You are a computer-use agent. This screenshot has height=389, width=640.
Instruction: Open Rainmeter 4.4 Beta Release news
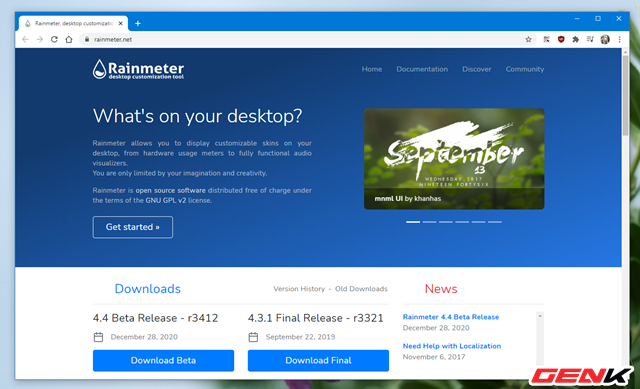pyautogui.click(x=451, y=317)
